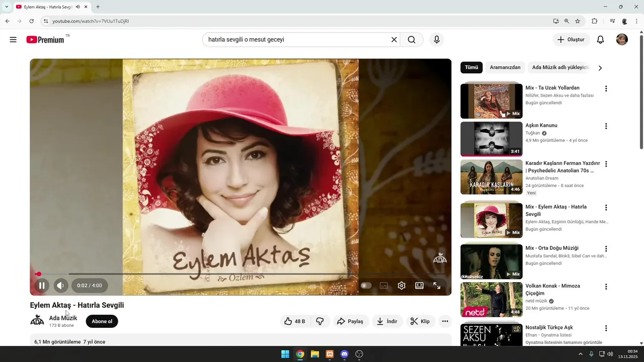Seek on the video progress bar
This screenshot has height=362, width=644.
coord(240,274)
